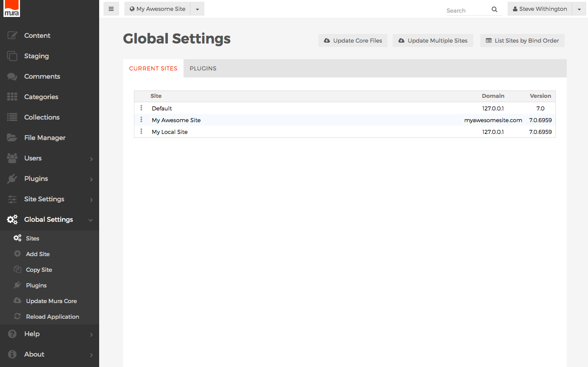The width and height of the screenshot is (588, 367).
Task: Open options for My Awesome Site row
Action: pos(141,120)
